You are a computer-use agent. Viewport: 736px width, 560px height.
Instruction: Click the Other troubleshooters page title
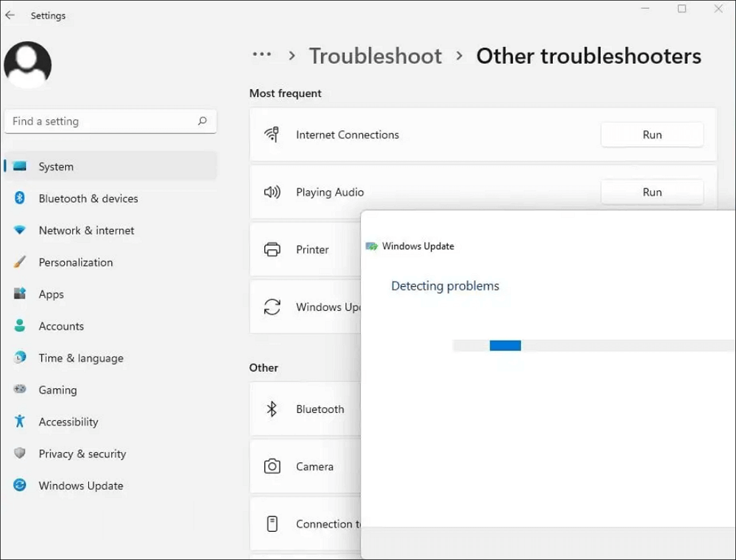[x=589, y=56]
